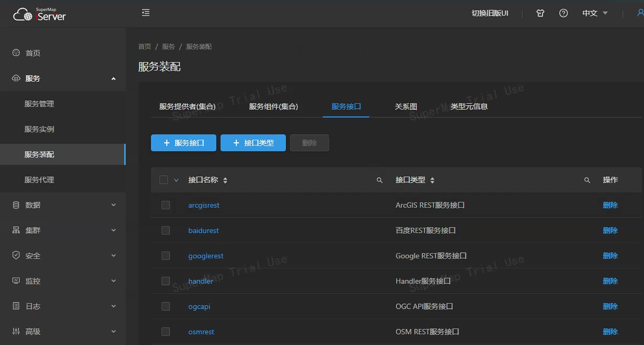Viewport: 644px width, 345px height.
Task: Click the 集群 cluster icon
Action: coord(16,230)
